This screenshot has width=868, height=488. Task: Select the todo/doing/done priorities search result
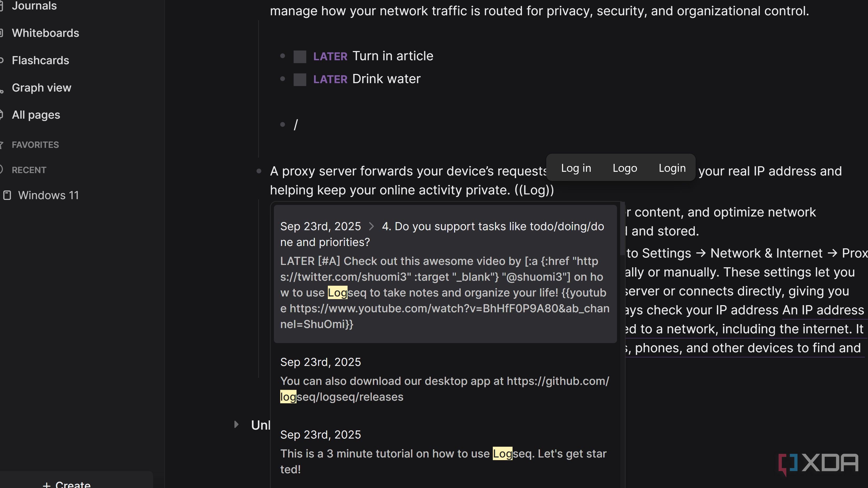(x=445, y=274)
